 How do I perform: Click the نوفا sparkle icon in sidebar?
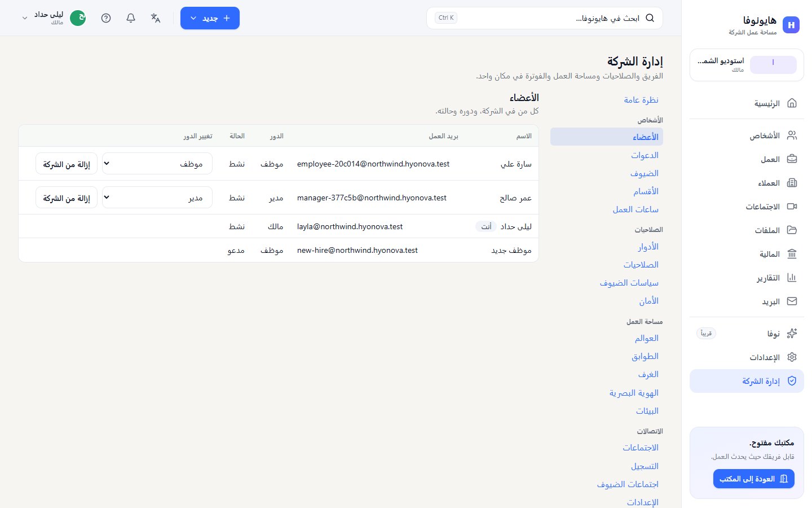(792, 334)
